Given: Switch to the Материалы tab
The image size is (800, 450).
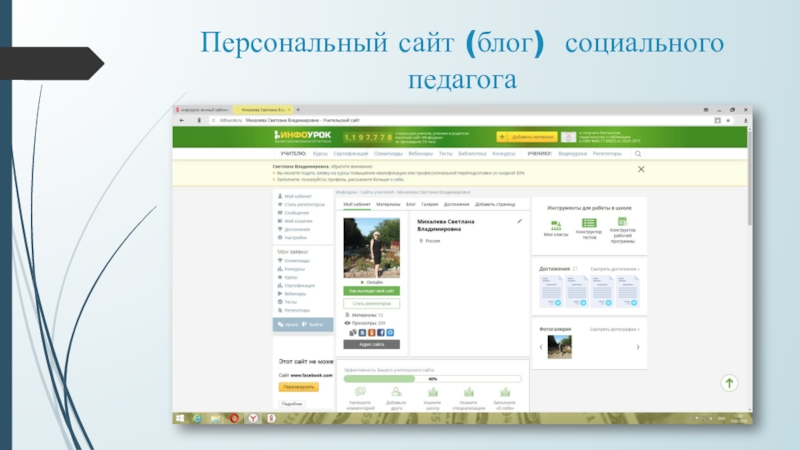Looking at the screenshot, I should tap(388, 204).
